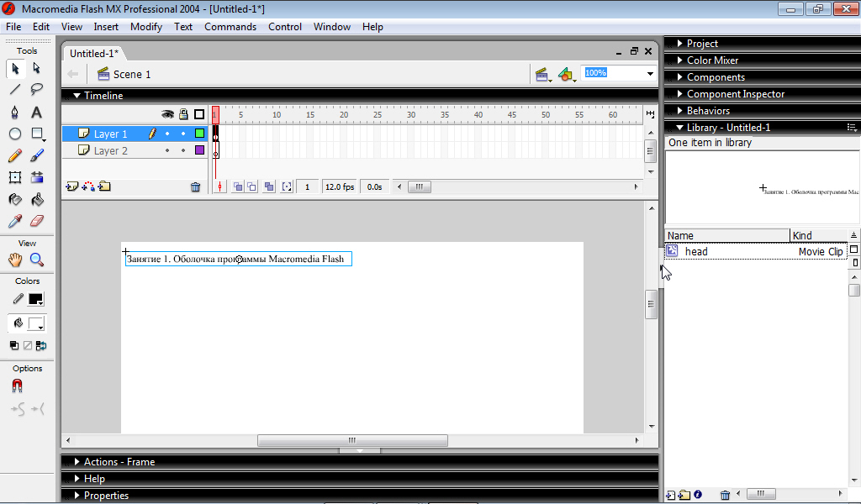This screenshot has width=861, height=504.
Task: Click the No Color button
Action: tap(28, 345)
